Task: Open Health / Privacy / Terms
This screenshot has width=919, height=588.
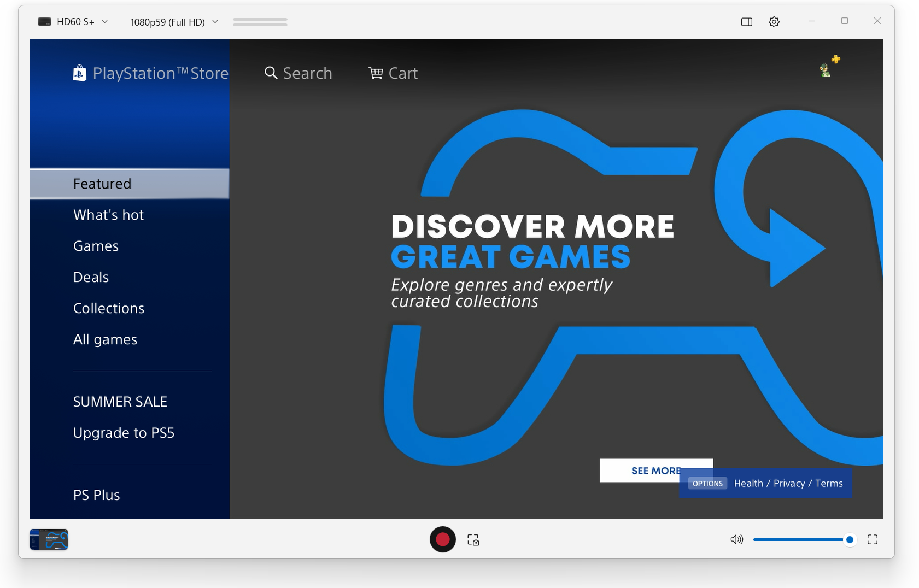Action: [x=787, y=483]
